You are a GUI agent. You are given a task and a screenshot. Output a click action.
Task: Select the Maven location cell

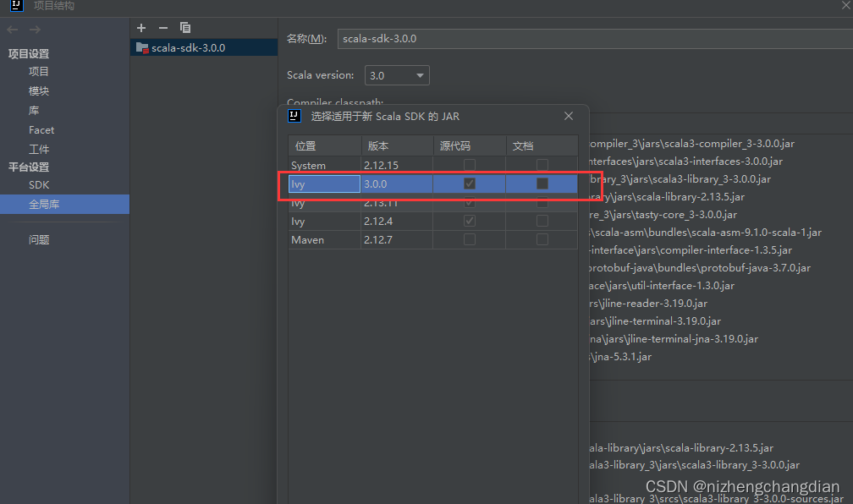pyautogui.click(x=325, y=240)
